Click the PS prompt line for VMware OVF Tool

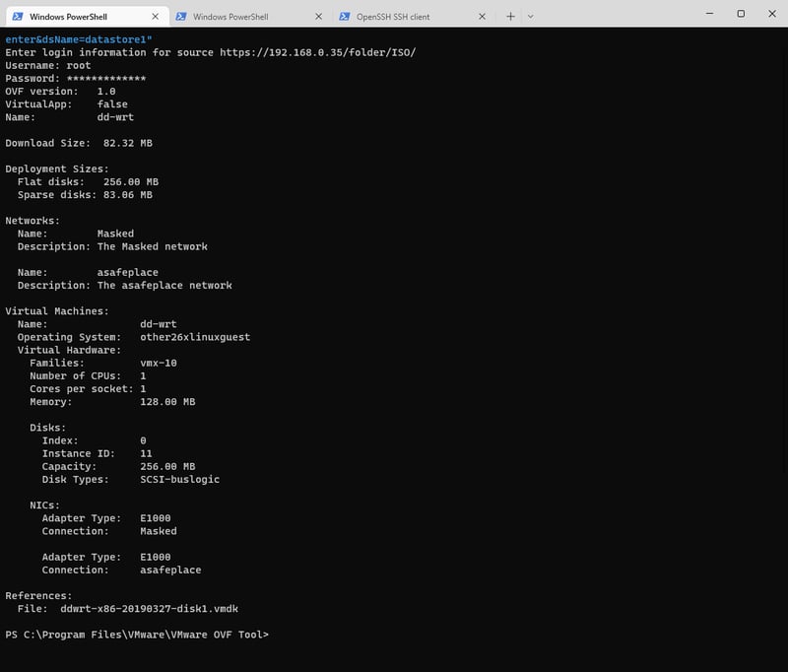(x=137, y=635)
